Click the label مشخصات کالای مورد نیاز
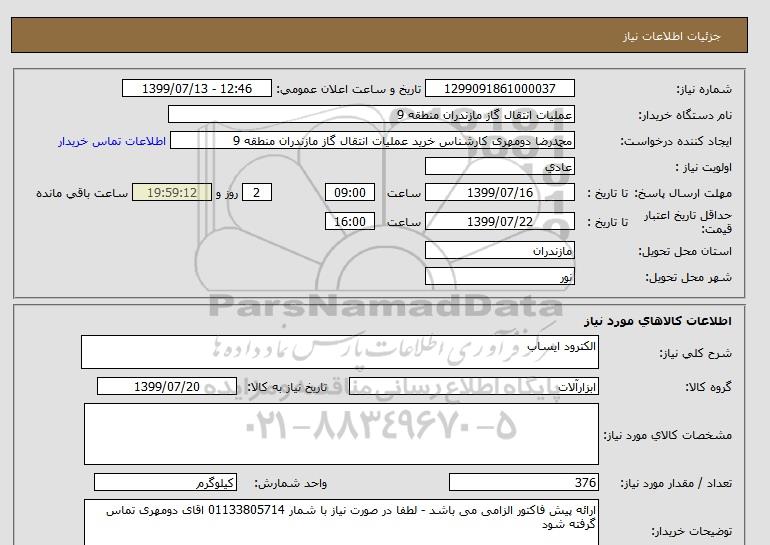 pyautogui.click(x=667, y=435)
